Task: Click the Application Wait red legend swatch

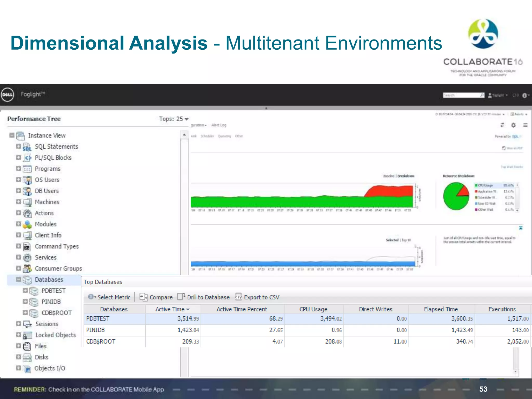Action: pos(476,191)
